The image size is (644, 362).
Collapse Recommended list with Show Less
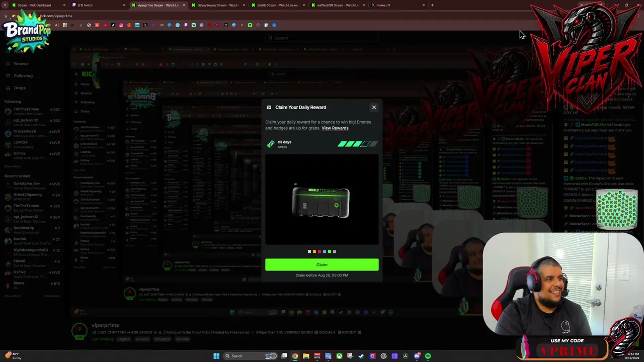coord(52,296)
